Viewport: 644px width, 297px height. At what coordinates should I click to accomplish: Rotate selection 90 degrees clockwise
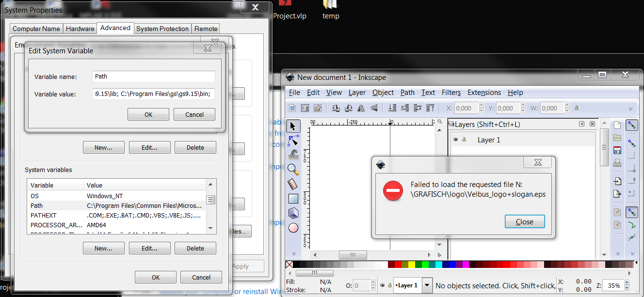(x=348, y=108)
